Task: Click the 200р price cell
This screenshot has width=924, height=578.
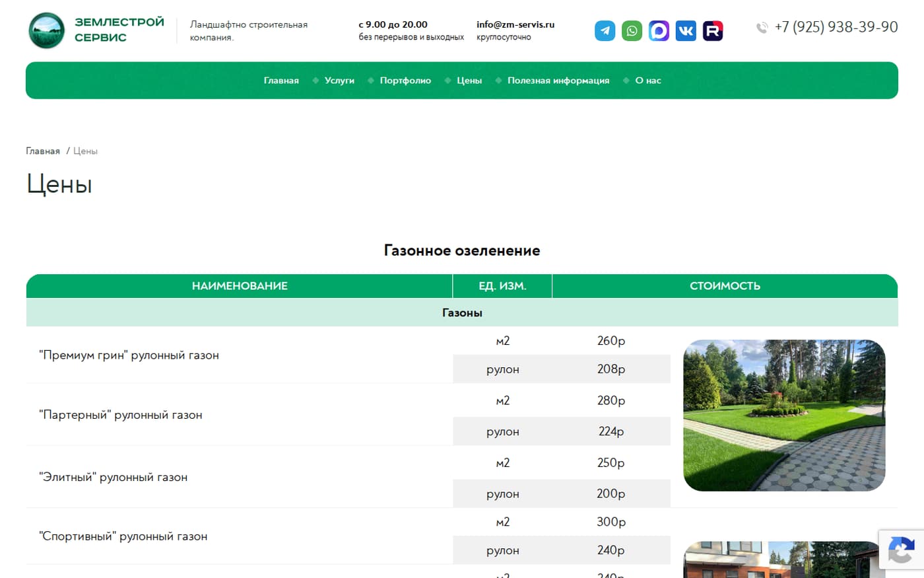Action: click(x=611, y=493)
